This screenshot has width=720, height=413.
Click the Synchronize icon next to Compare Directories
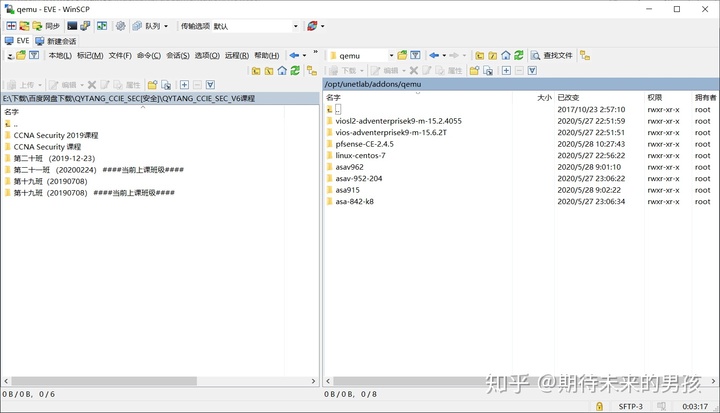[24, 26]
